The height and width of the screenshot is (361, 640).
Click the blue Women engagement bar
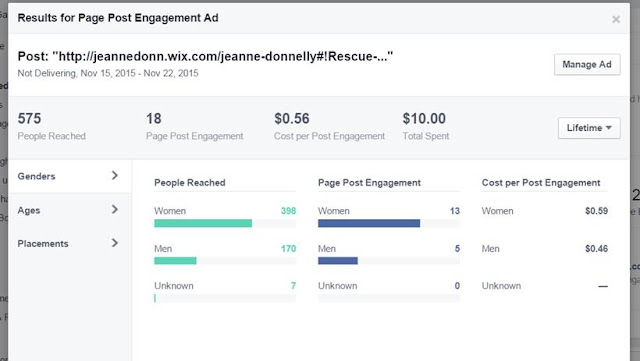point(369,223)
